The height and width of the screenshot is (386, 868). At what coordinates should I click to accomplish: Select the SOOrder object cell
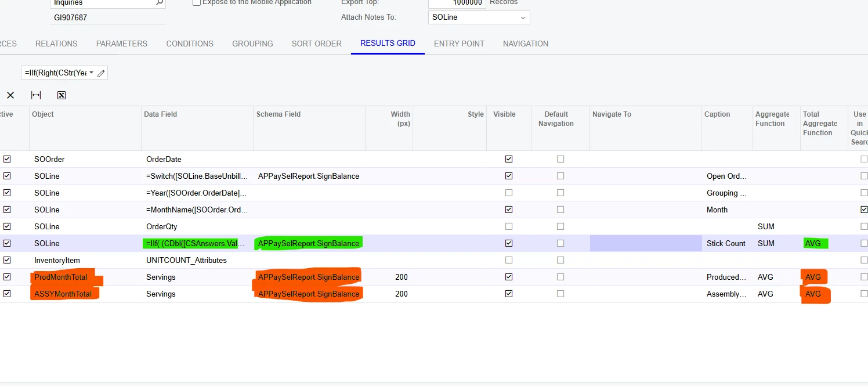[x=85, y=159]
